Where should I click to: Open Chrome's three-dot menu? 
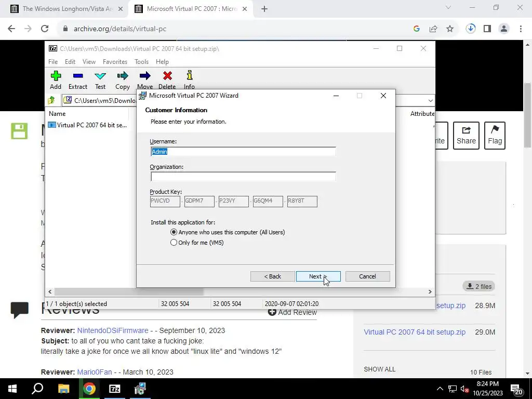pos(521,29)
